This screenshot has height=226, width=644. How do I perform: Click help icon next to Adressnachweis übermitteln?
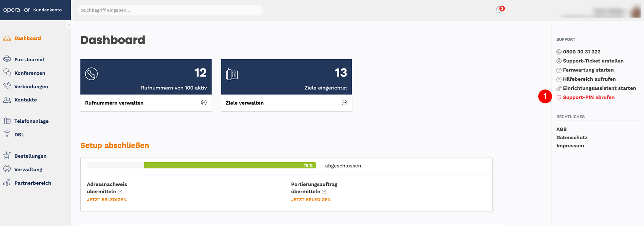(x=120, y=192)
